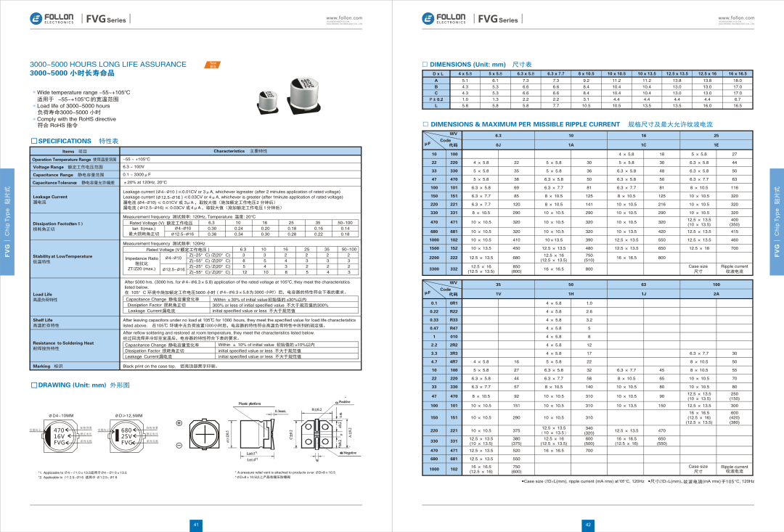
Task: Click the 'DIMENSIONS & MAXIMUM PERMISSIBLE RIPPLE CURRENT' heading
Action: point(526,124)
